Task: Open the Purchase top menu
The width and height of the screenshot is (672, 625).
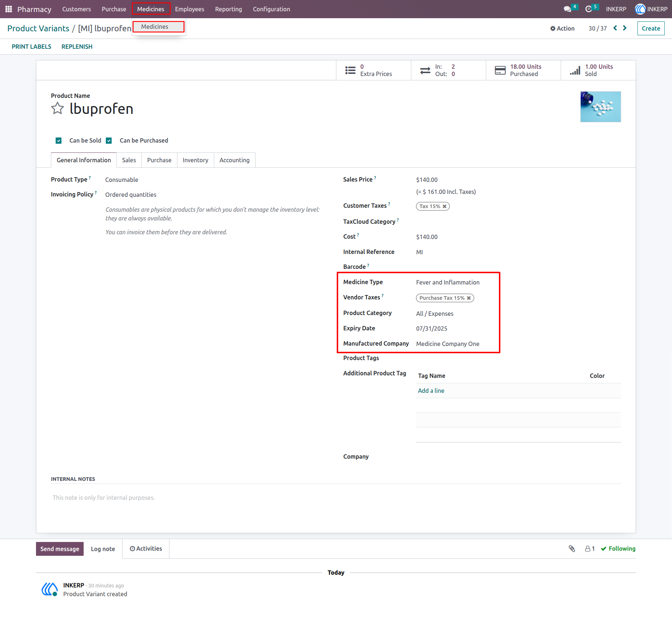Action: pos(114,9)
